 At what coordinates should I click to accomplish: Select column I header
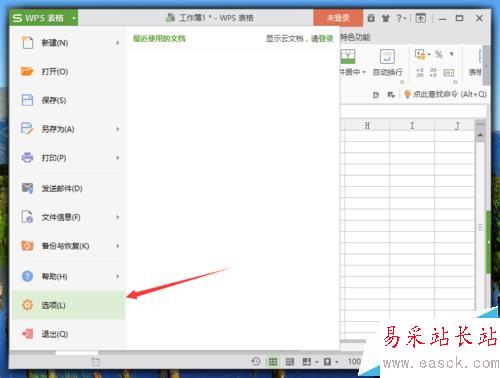click(x=412, y=126)
